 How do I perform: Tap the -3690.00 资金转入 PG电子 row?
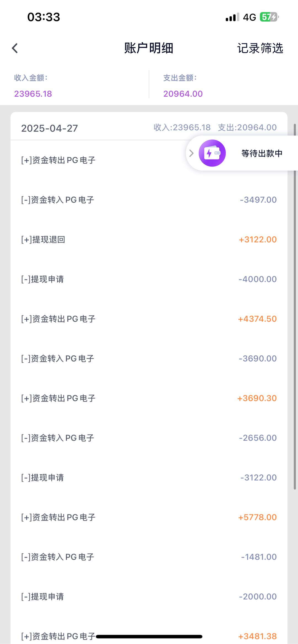click(149, 359)
